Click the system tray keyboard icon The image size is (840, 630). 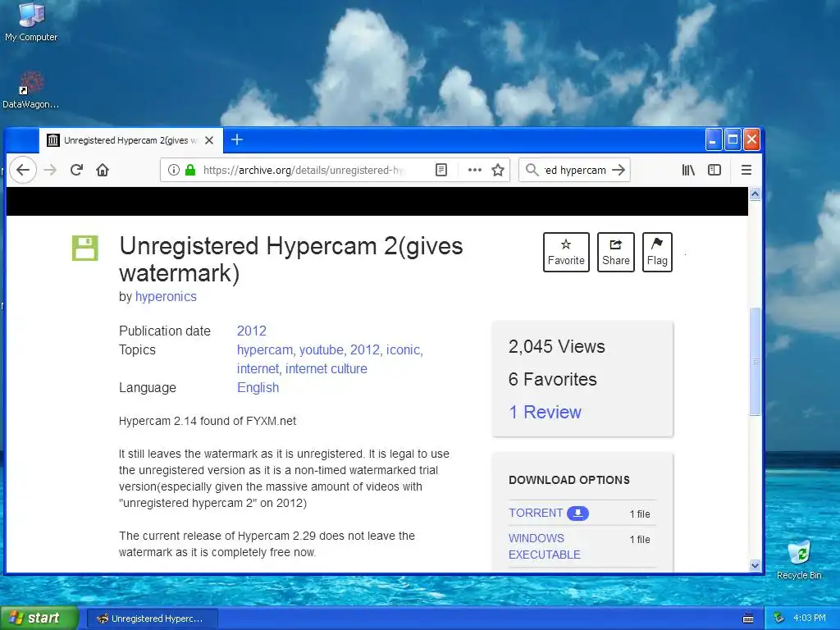point(748,619)
